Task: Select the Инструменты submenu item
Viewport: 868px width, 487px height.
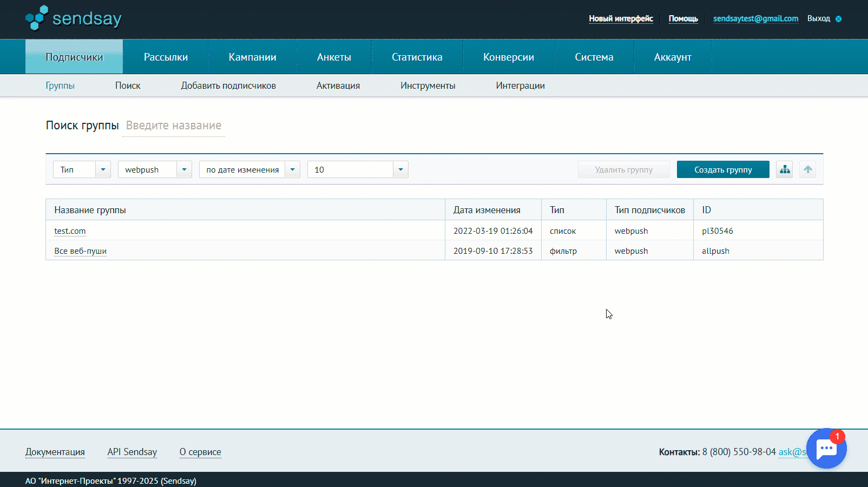Action: coord(428,85)
